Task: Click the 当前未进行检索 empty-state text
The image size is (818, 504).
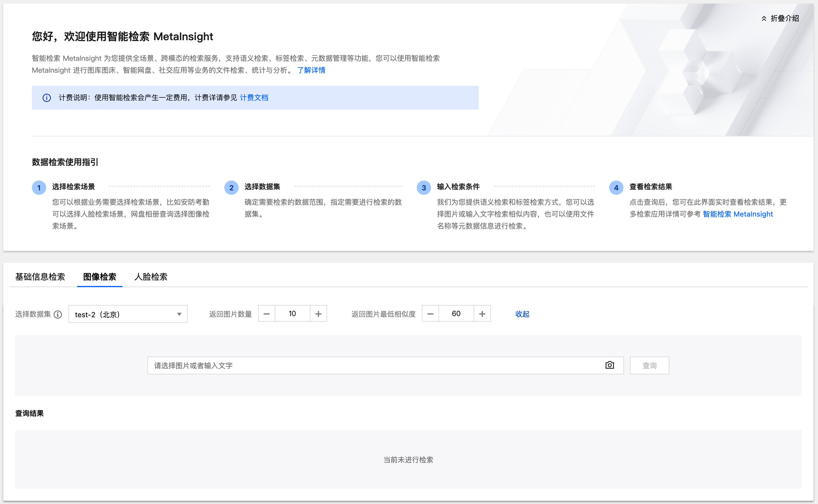Action: [408, 460]
